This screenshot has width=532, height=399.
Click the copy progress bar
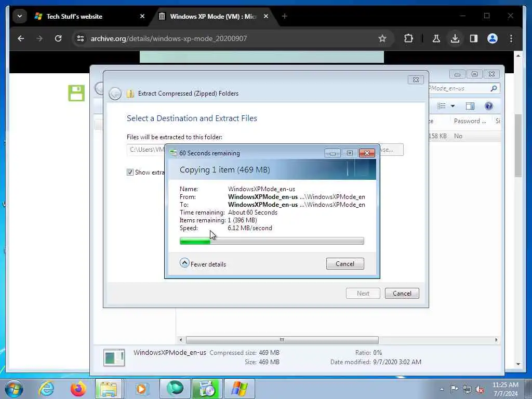pyautogui.click(x=272, y=241)
